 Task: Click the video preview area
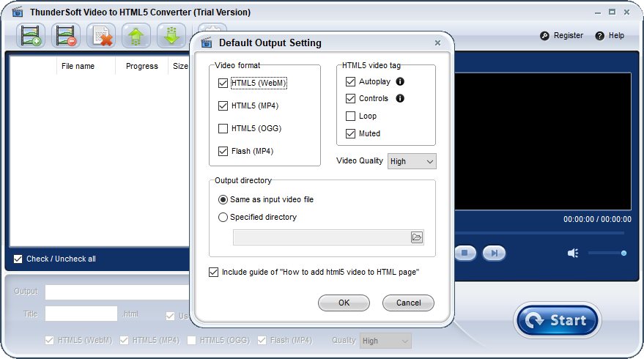[543, 141]
